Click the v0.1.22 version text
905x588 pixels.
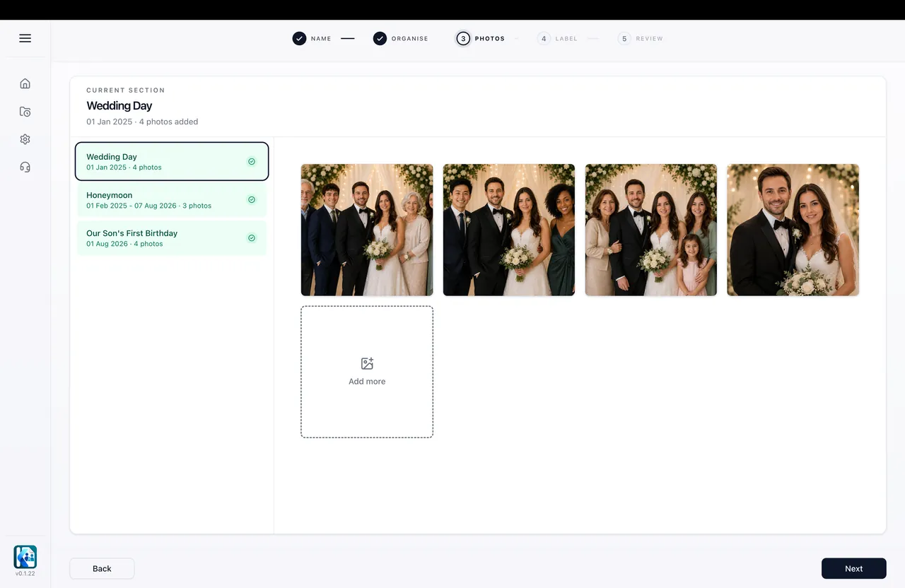click(25, 574)
